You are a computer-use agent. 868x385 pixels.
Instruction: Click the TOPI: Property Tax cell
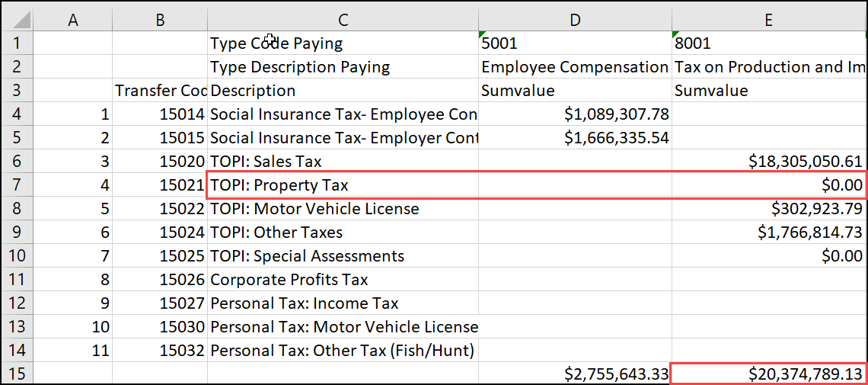point(343,185)
